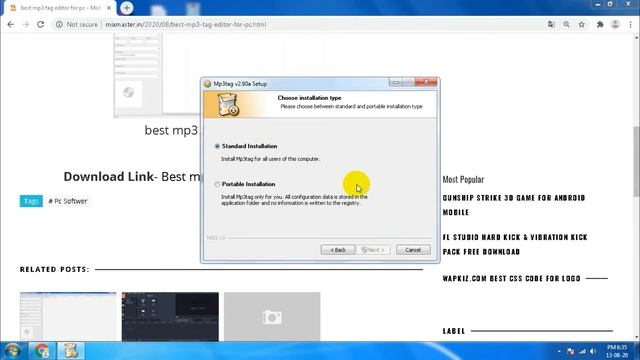The height and width of the screenshot is (360, 640).
Task: Click the RELATED POSTS heading
Action: click(x=54, y=269)
